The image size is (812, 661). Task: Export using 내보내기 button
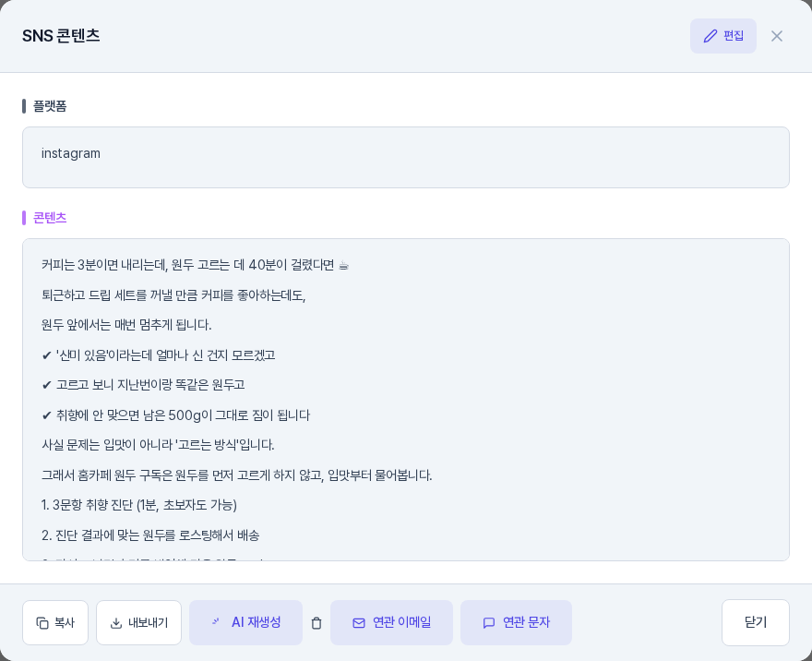tap(138, 622)
